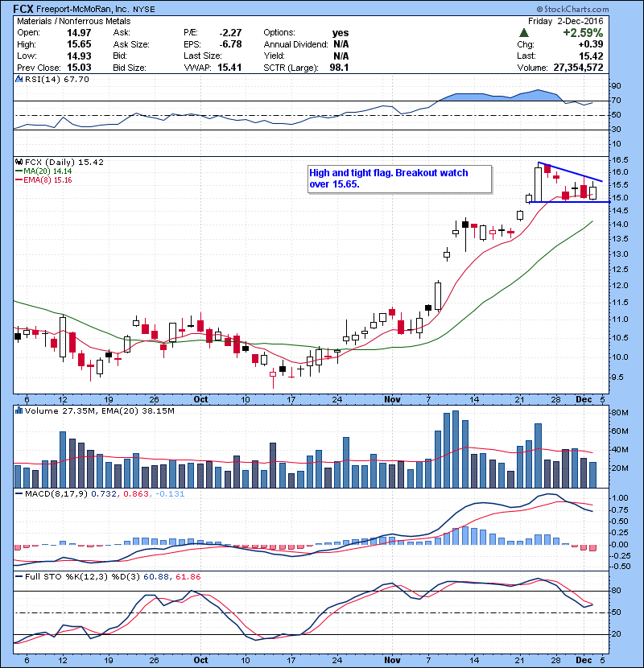Click the High value 15.65
The image size is (644, 668).
click(x=79, y=44)
